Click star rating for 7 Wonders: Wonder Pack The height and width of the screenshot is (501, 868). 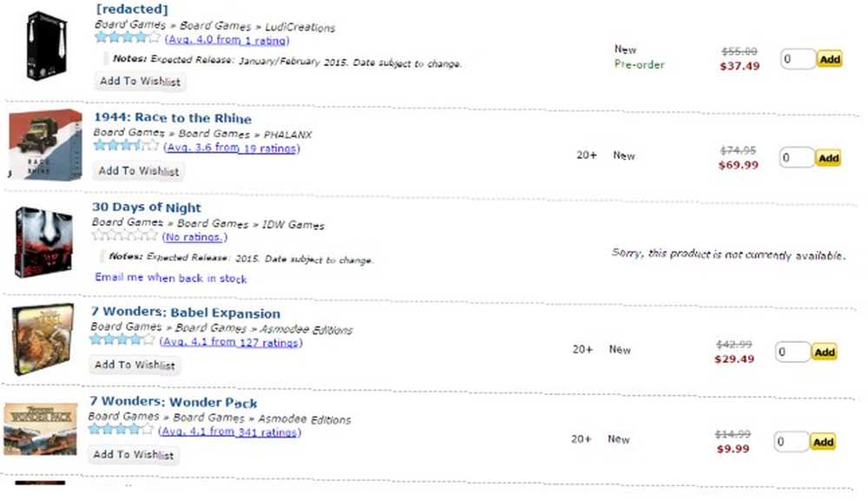[x=121, y=429]
